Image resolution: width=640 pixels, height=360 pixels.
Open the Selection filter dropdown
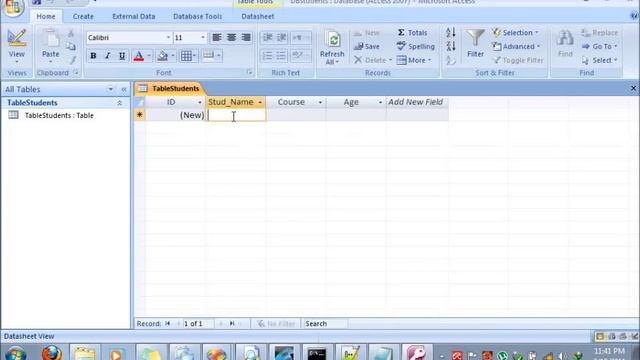[x=515, y=33]
